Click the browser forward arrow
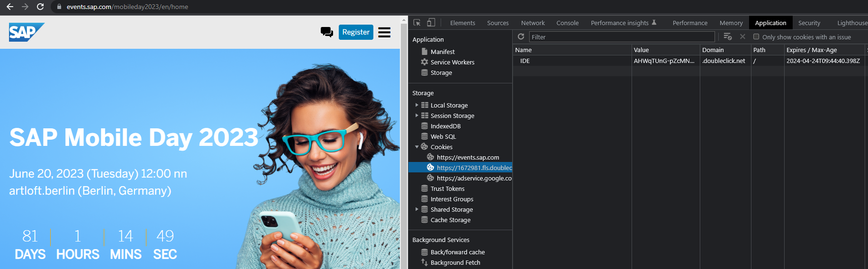Image resolution: width=868 pixels, height=269 pixels. (x=25, y=7)
